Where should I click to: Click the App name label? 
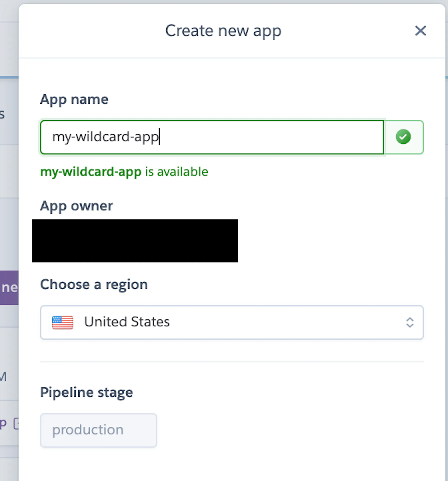(74, 100)
